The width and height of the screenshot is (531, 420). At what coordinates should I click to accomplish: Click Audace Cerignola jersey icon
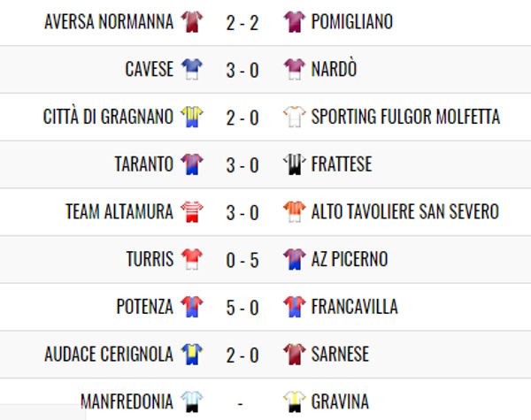192,355
